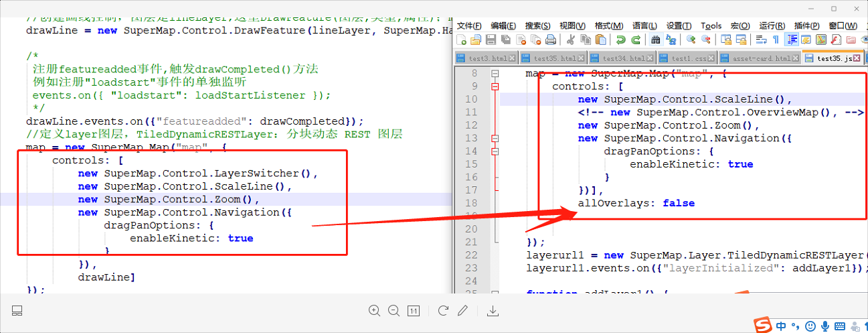Open the Tools menu
The height and width of the screenshot is (333, 868).
(x=711, y=25)
